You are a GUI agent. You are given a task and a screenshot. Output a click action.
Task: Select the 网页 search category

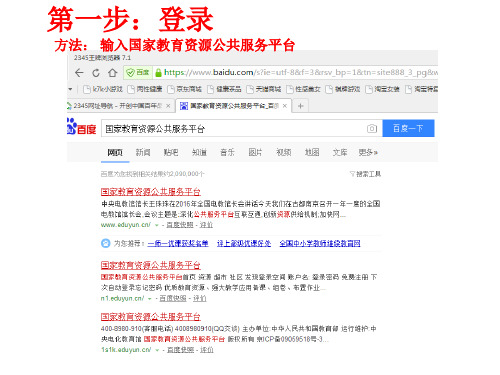115,153
